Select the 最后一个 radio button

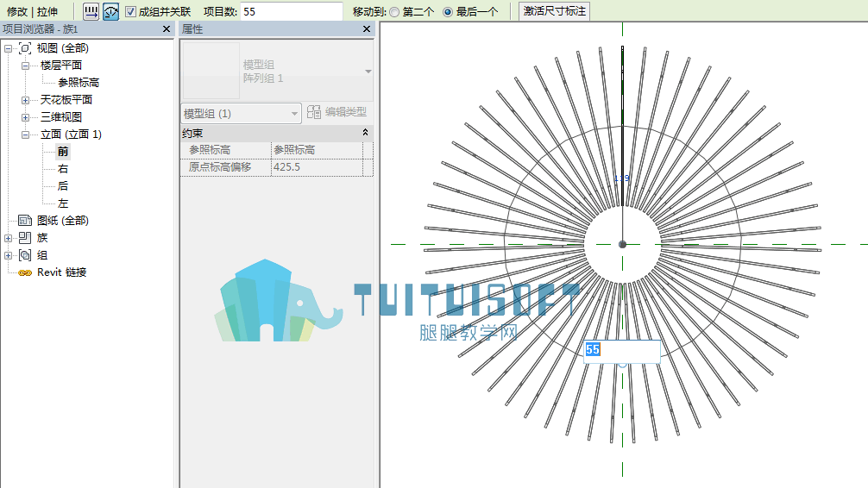(x=447, y=11)
